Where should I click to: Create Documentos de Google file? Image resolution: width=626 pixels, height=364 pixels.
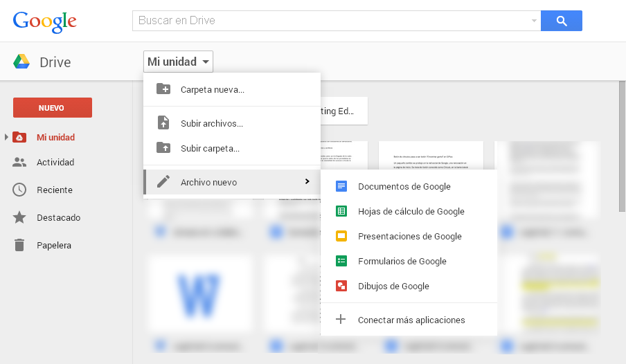409,186
